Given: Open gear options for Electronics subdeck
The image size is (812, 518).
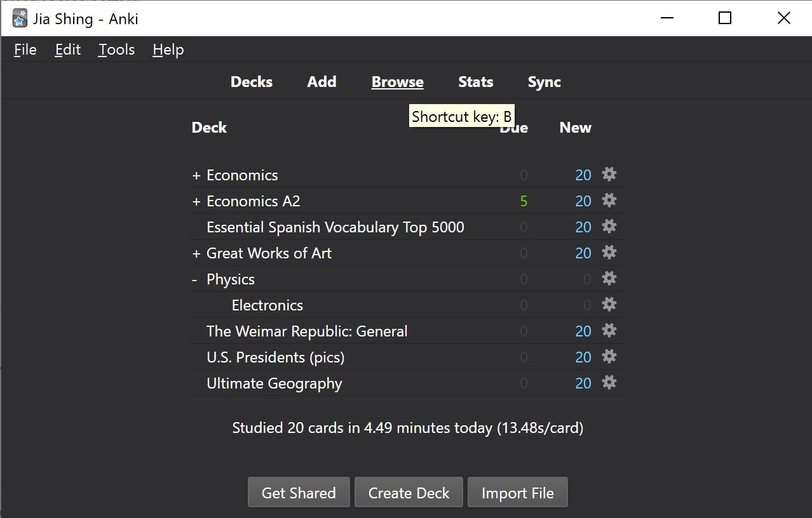Looking at the screenshot, I should click(x=609, y=305).
